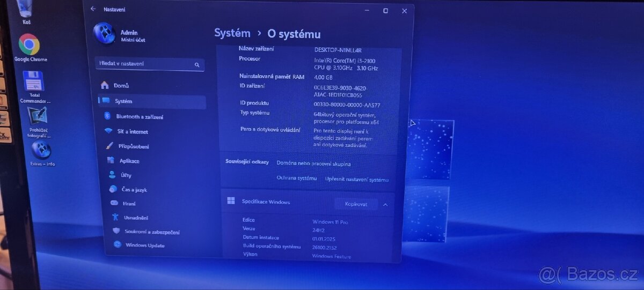Click the Síť a internet wifi icon
Screen dimensions: 644x290
[108, 131]
